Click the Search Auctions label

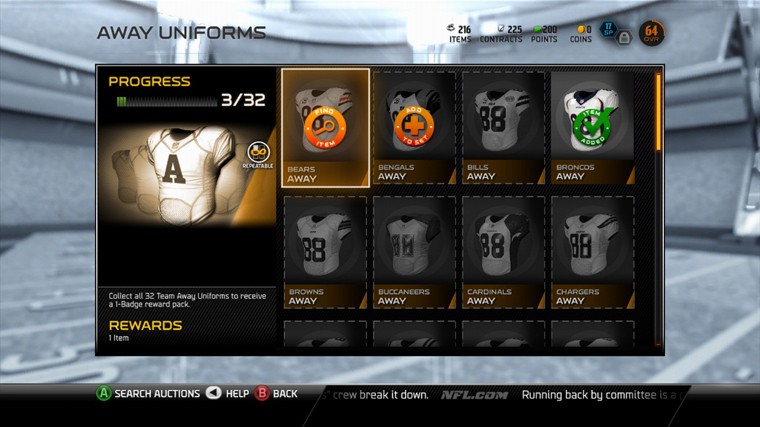tap(157, 394)
